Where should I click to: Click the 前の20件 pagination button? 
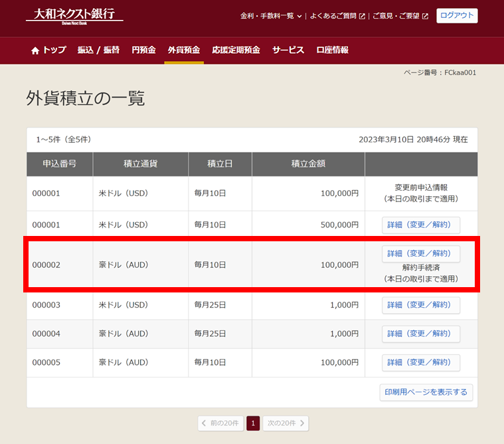point(220,423)
